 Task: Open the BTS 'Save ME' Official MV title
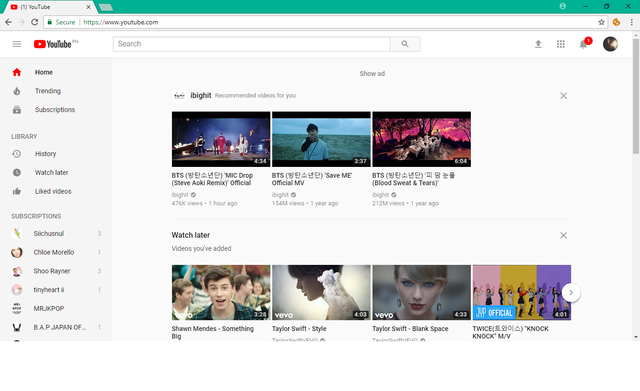pos(312,179)
